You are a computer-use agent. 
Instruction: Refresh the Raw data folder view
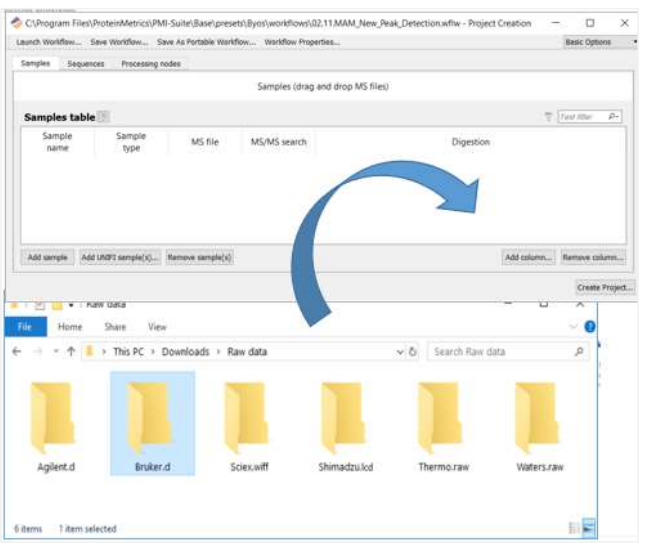pyautogui.click(x=413, y=352)
